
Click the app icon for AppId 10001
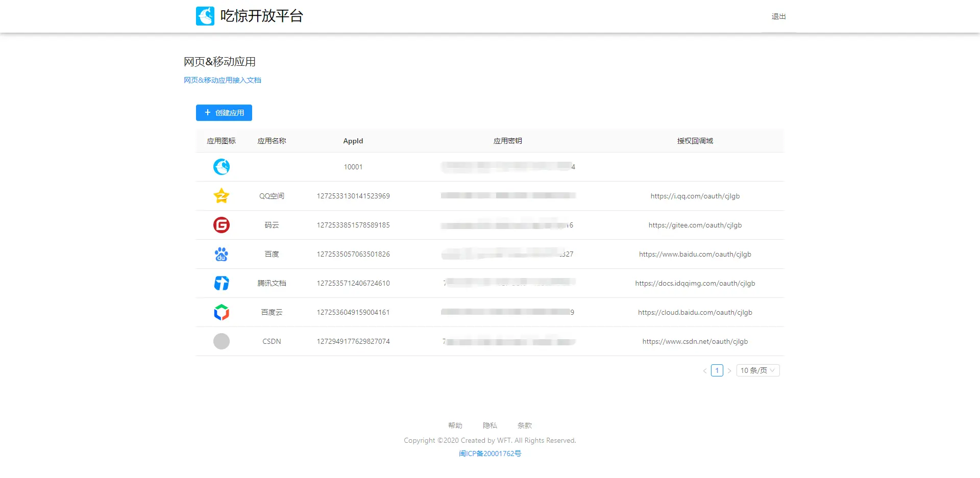(x=222, y=167)
